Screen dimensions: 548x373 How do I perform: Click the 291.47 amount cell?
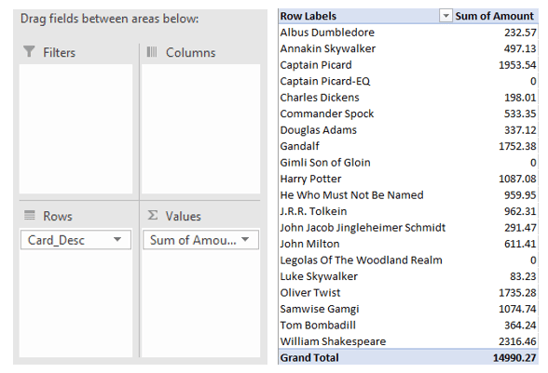(x=520, y=227)
